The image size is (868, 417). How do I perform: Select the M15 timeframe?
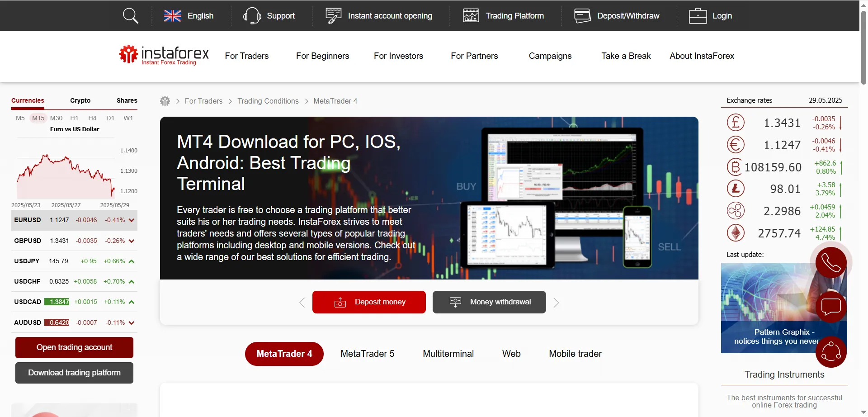(38, 118)
